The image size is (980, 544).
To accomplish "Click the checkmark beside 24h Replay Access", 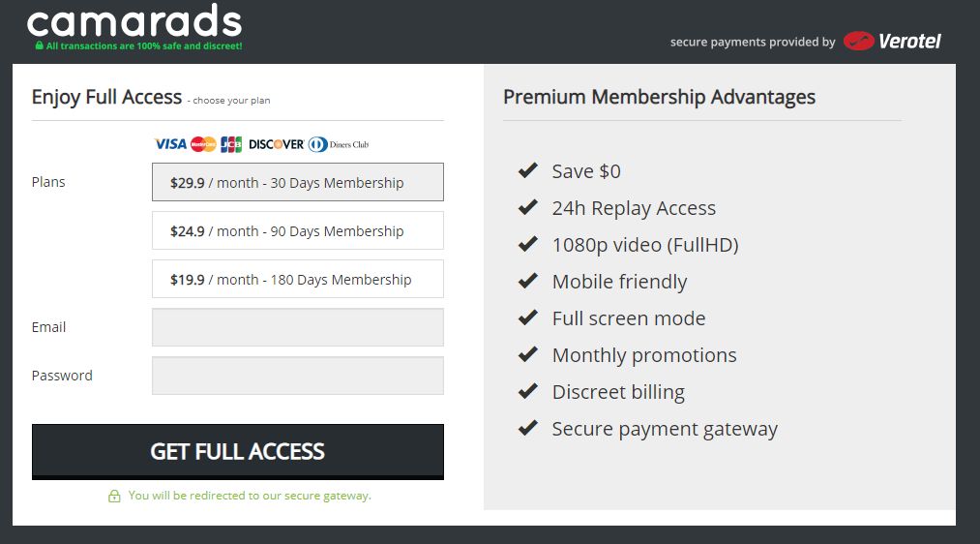I will 527,207.
